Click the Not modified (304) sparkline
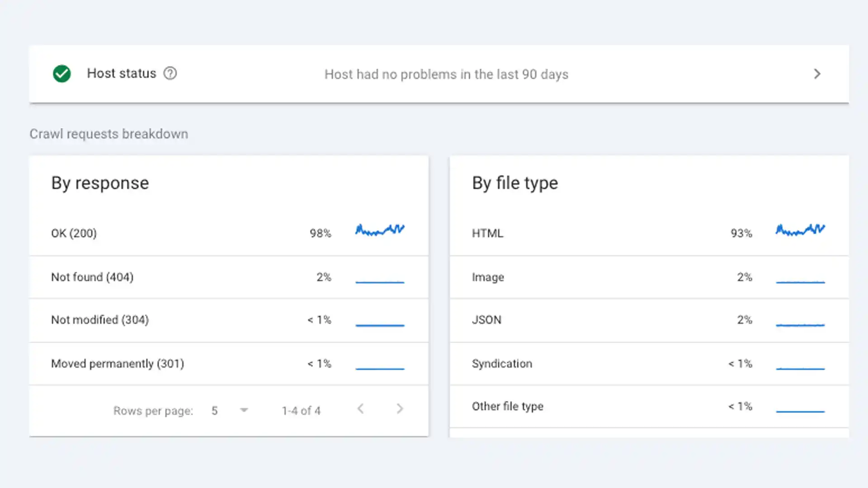This screenshot has height=488, width=868. tap(380, 325)
